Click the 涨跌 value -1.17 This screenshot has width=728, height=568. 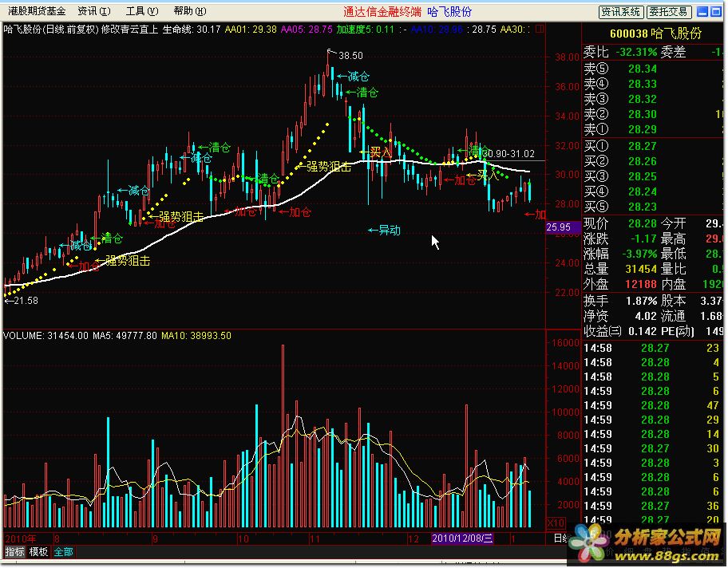643,239
